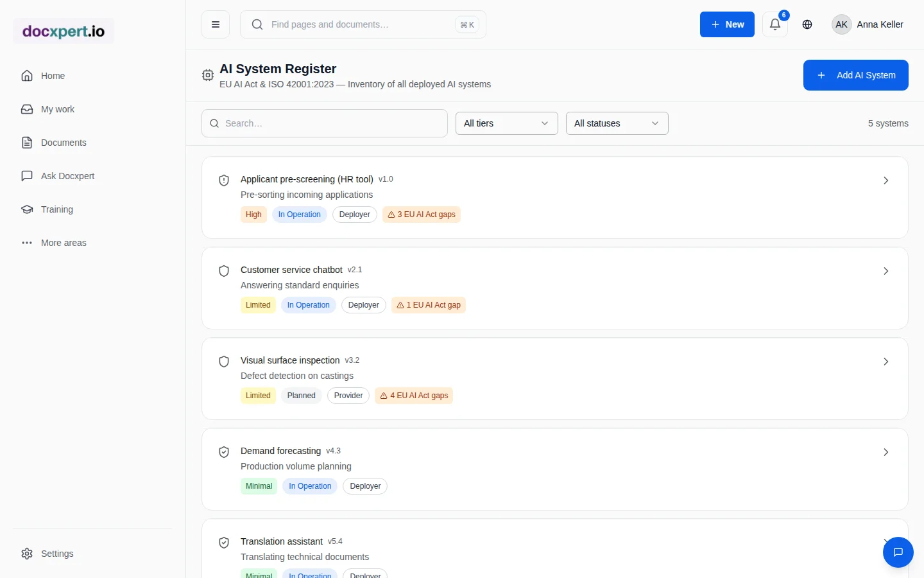Open My work in the sidebar
Screen dimensions: 924x578
point(92,109)
